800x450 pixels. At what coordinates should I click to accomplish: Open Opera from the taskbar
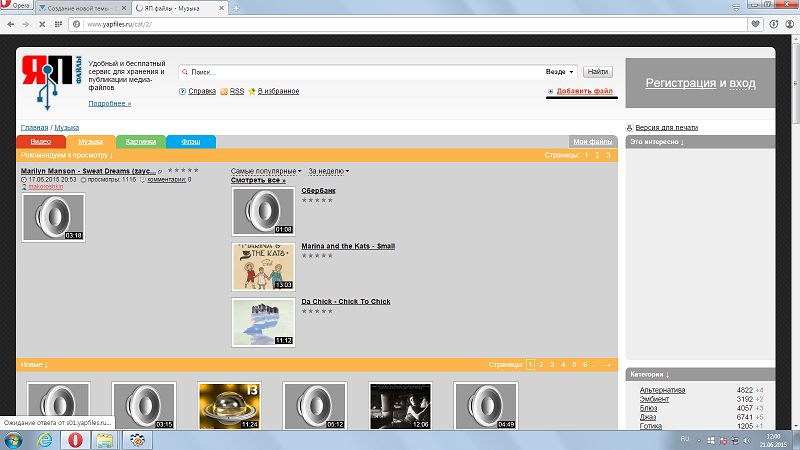click(x=77, y=440)
